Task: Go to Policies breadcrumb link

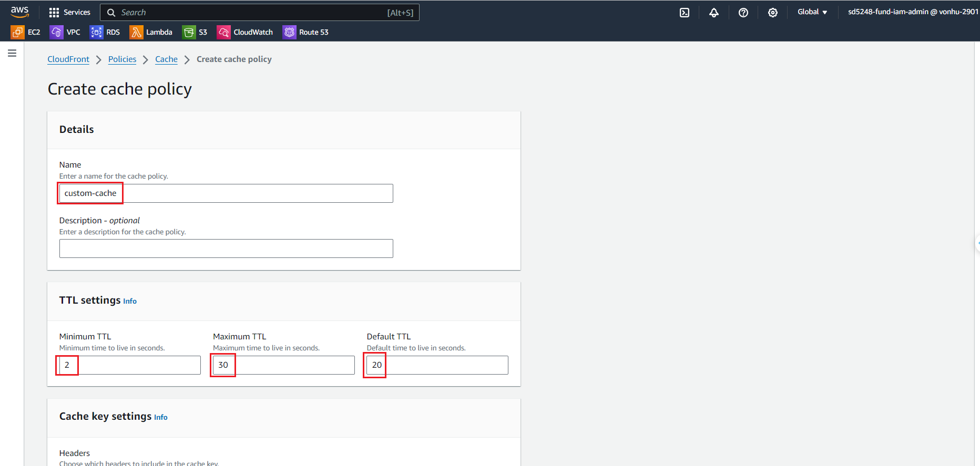Action: pos(122,59)
